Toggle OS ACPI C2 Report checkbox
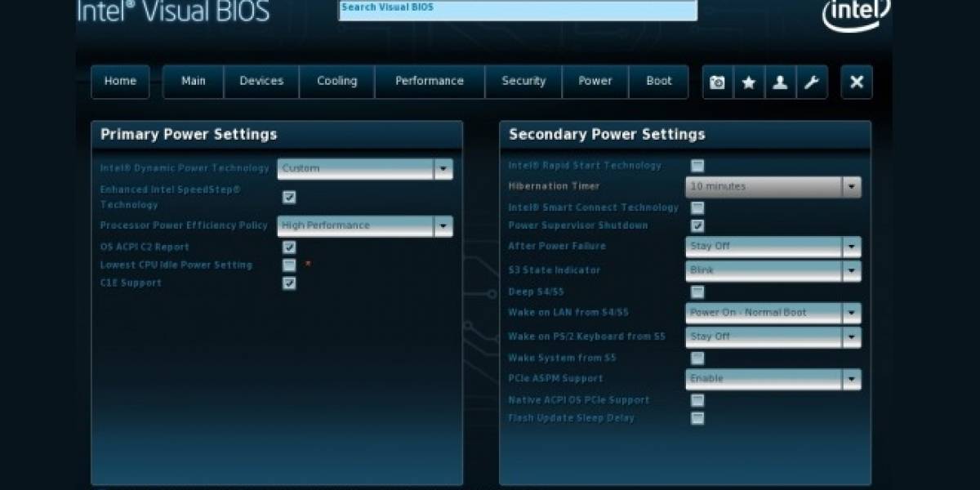 289,247
